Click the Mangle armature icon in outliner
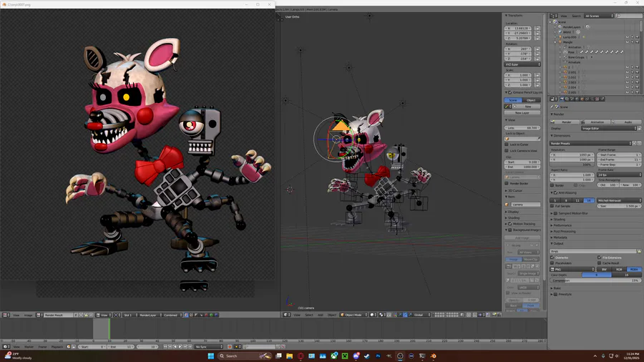Image resolution: width=644 pixels, height=362 pixels. (560, 42)
